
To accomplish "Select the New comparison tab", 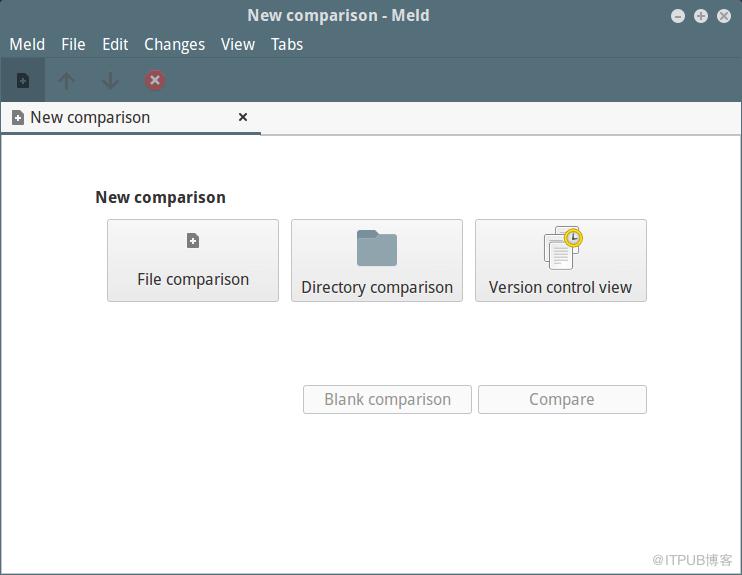I will [131, 117].
